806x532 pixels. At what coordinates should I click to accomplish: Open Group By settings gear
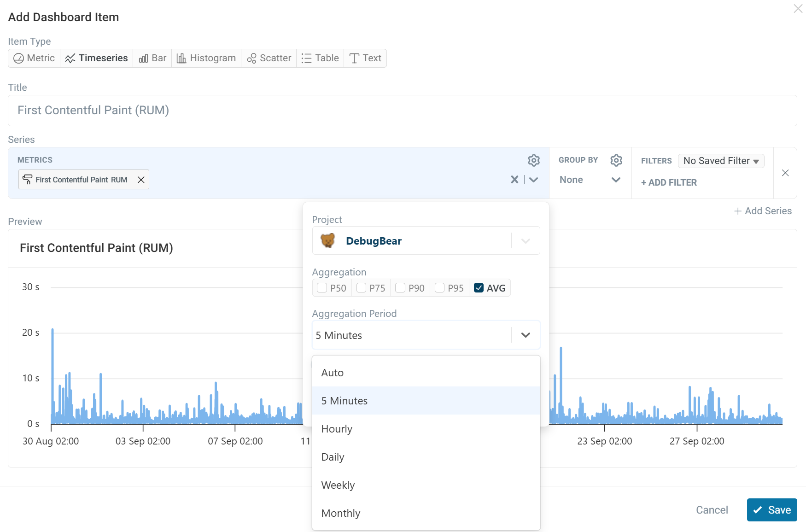point(616,160)
